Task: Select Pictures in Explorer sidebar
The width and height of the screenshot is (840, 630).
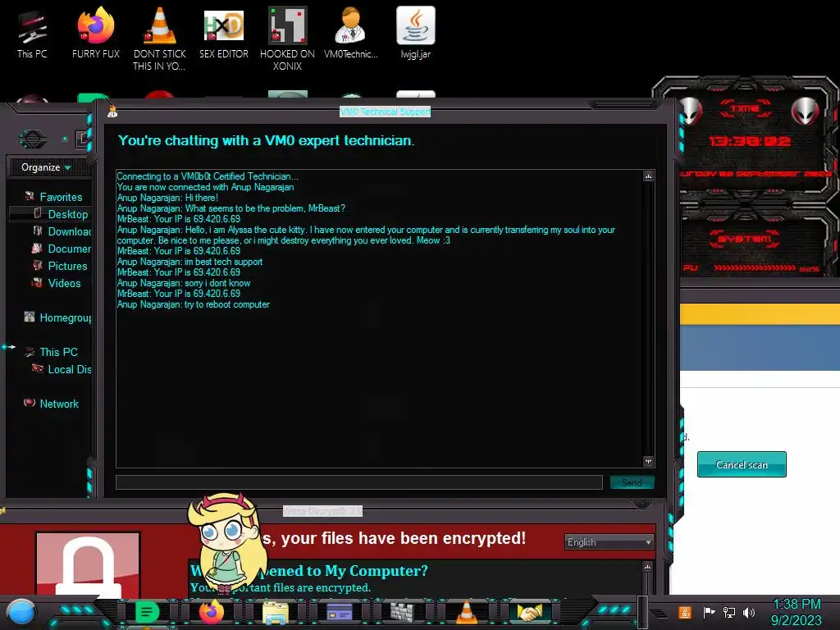Action: [x=60, y=266]
